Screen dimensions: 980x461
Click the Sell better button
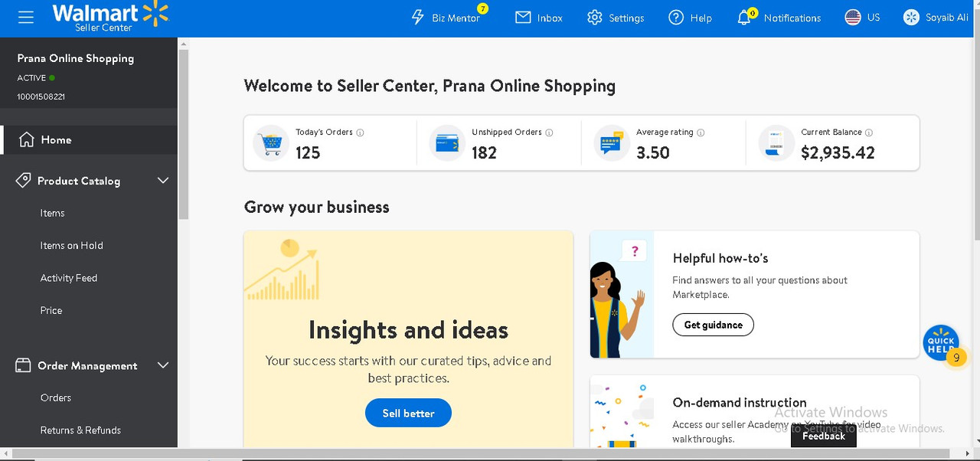click(408, 413)
